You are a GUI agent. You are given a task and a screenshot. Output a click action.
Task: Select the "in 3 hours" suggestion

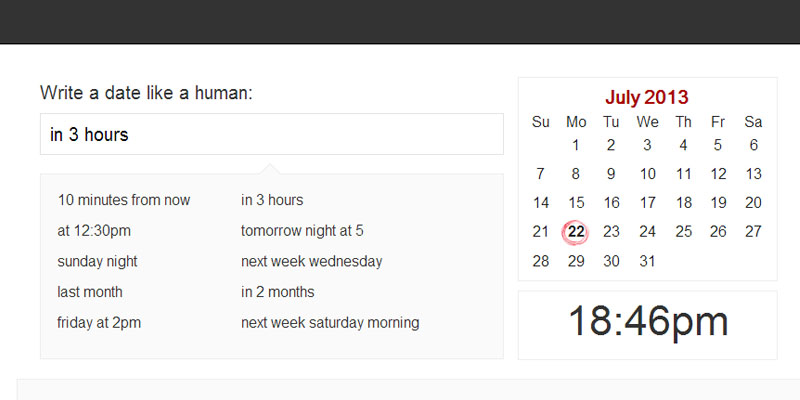272,200
